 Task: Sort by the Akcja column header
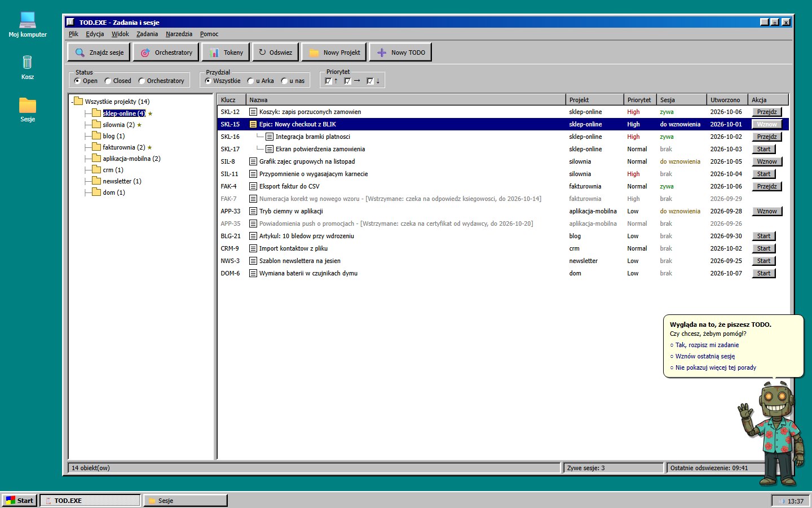click(x=768, y=100)
